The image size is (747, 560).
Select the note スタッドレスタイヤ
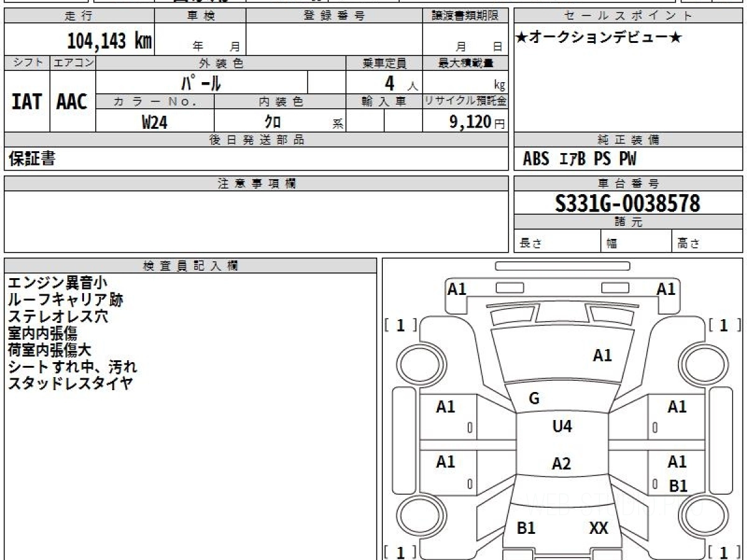tap(70, 383)
